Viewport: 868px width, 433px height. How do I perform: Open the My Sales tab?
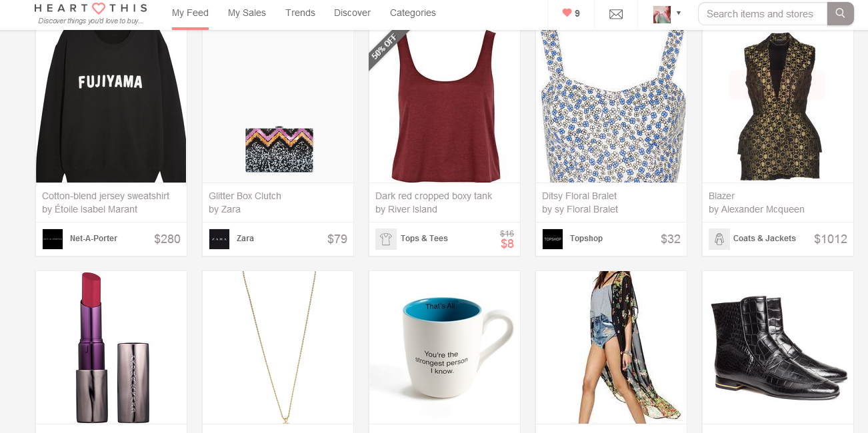[x=247, y=13]
